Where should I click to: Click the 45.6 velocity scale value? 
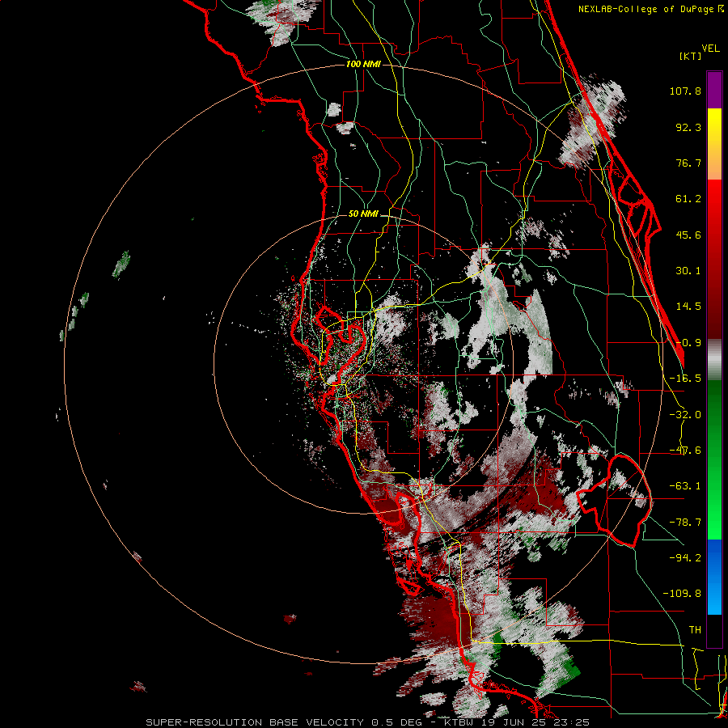coord(688,235)
